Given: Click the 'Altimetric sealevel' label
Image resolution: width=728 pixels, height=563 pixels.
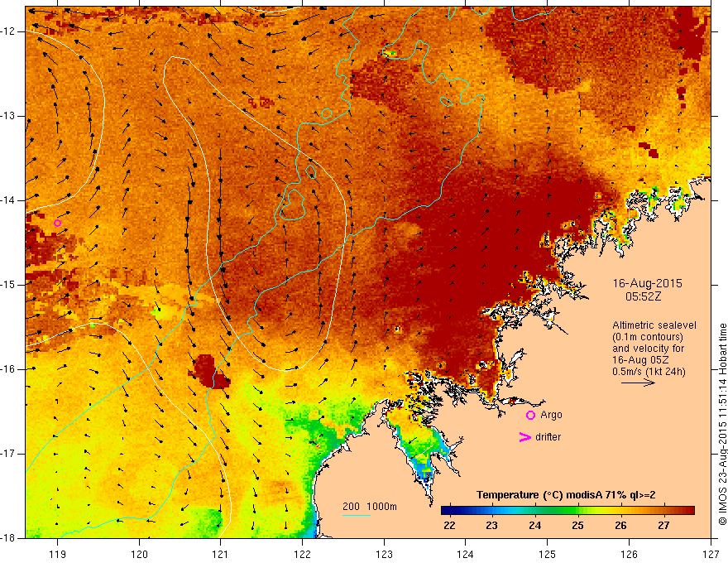Looking at the screenshot, I should click(654, 325).
